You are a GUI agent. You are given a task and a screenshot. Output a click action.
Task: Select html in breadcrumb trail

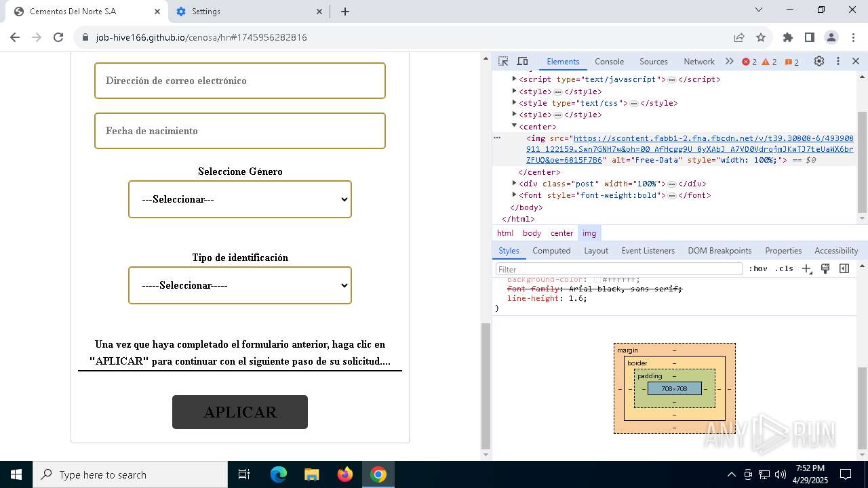pyautogui.click(x=505, y=233)
